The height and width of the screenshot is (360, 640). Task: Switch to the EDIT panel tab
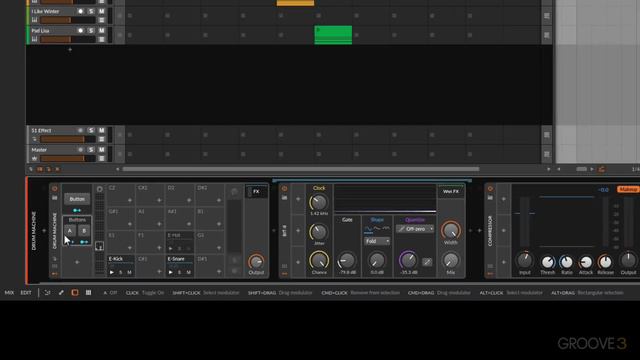[x=26, y=293]
